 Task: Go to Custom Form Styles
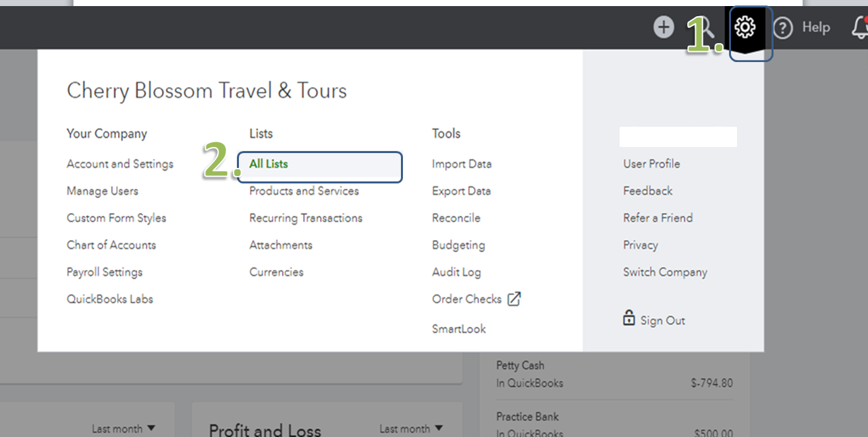116,218
